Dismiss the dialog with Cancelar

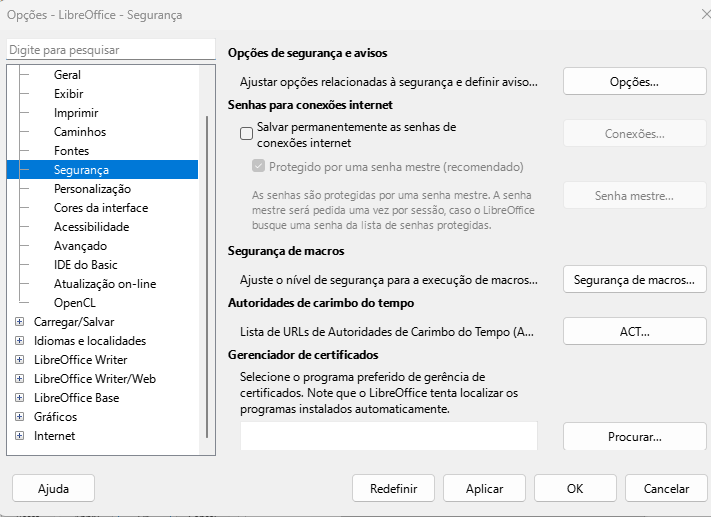click(x=666, y=488)
